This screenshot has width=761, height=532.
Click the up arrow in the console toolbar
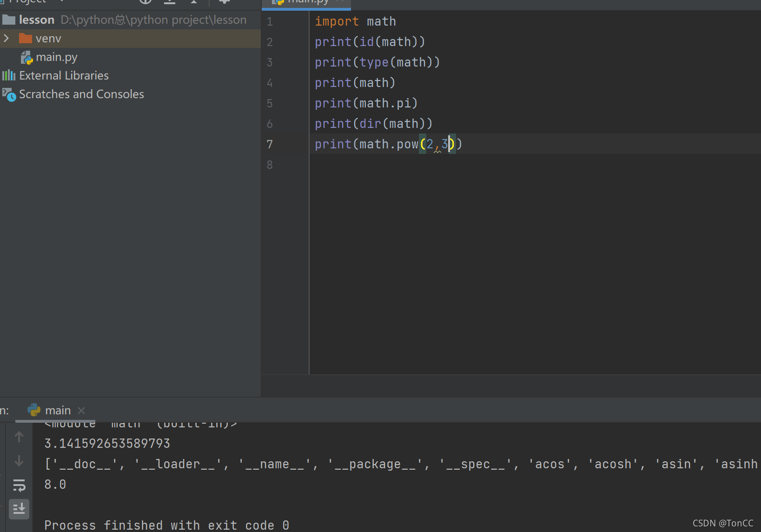[x=19, y=437]
